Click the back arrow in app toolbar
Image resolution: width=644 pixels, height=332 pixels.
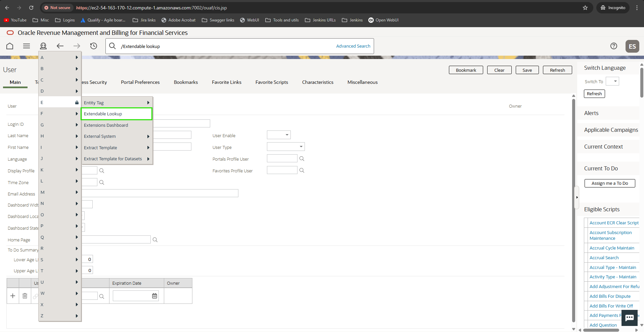point(60,46)
